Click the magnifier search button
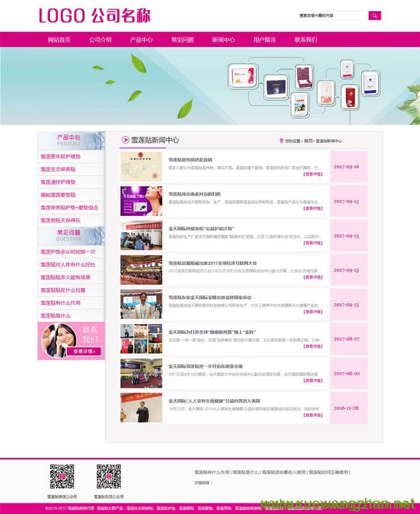The height and width of the screenshot is (514, 420). [x=375, y=16]
